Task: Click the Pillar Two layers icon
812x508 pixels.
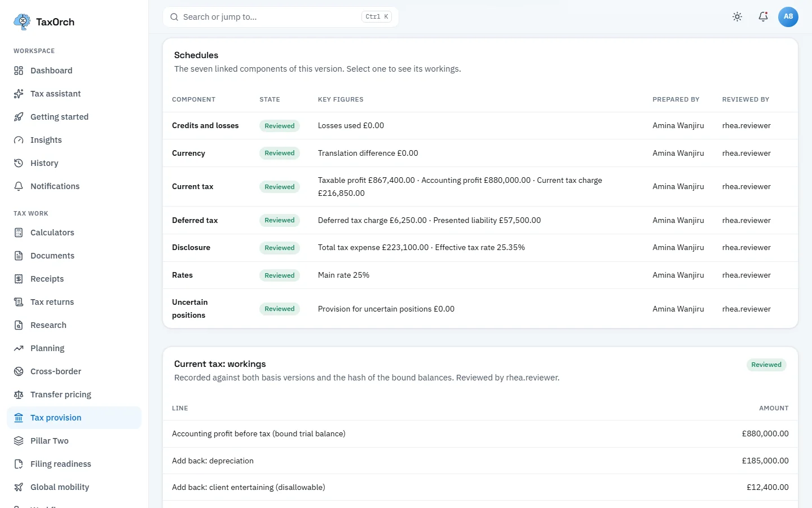Action: (x=19, y=441)
